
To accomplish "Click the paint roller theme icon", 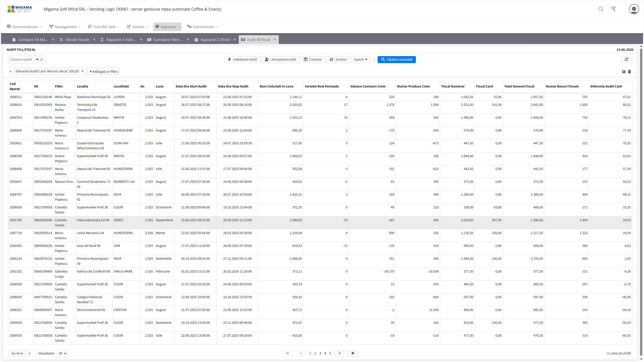I will [614, 9].
